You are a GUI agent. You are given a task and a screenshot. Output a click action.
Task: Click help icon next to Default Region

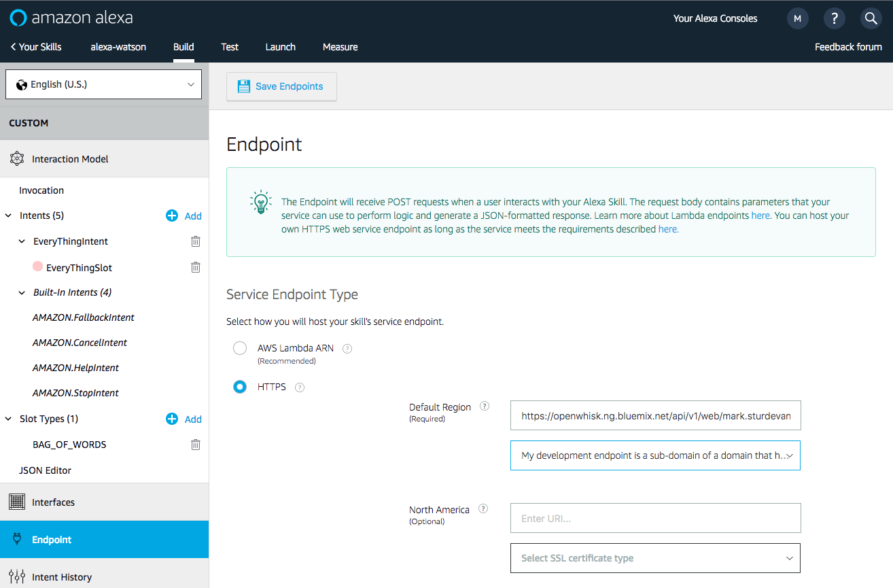[485, 406]
